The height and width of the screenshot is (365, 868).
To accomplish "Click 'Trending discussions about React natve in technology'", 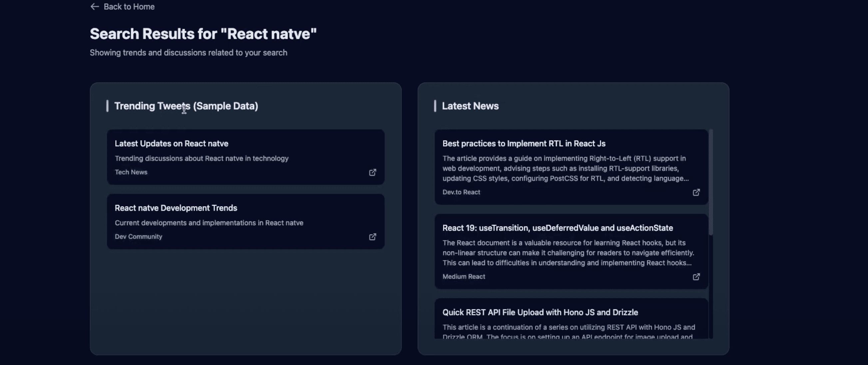I will coord(202,159).
